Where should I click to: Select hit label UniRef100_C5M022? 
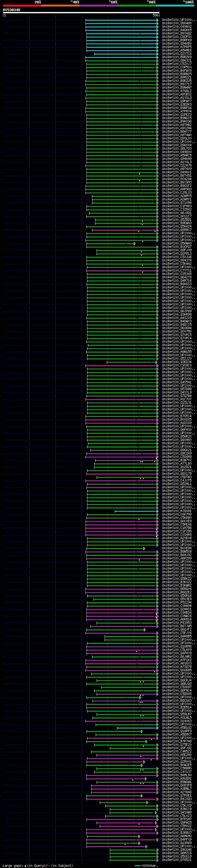tap(177, 826)
